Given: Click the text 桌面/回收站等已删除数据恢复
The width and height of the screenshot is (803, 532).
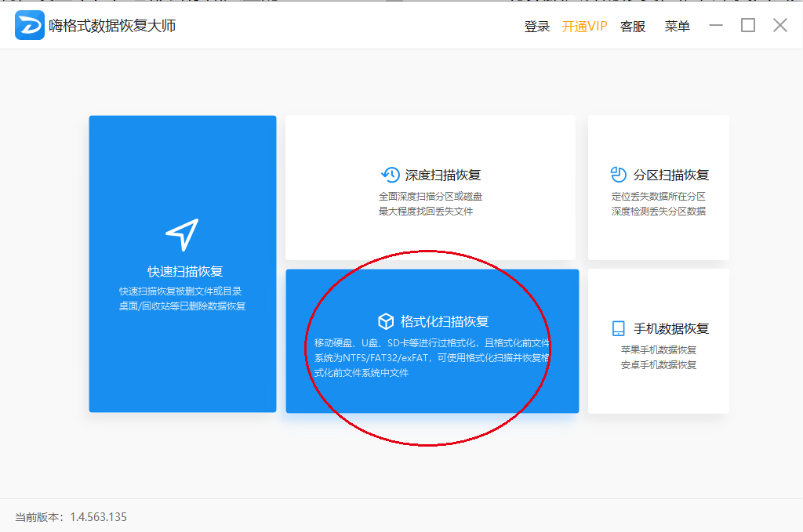Looking at the screenshot, I should 182,306.
